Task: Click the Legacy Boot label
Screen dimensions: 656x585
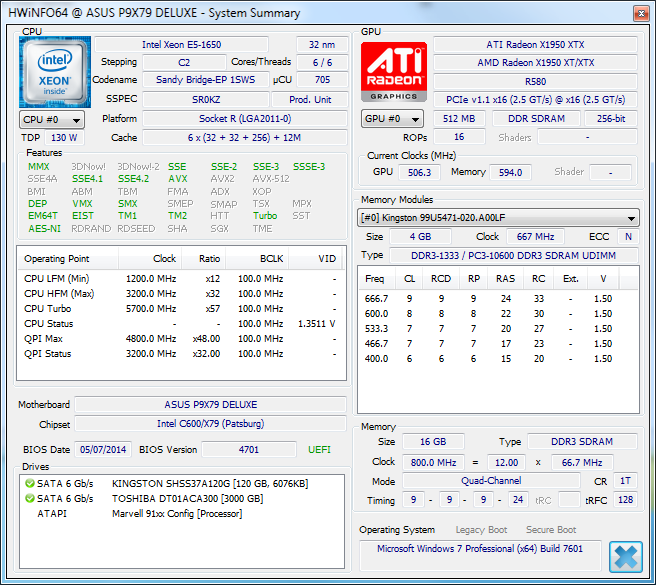Action: pos(481,530)
